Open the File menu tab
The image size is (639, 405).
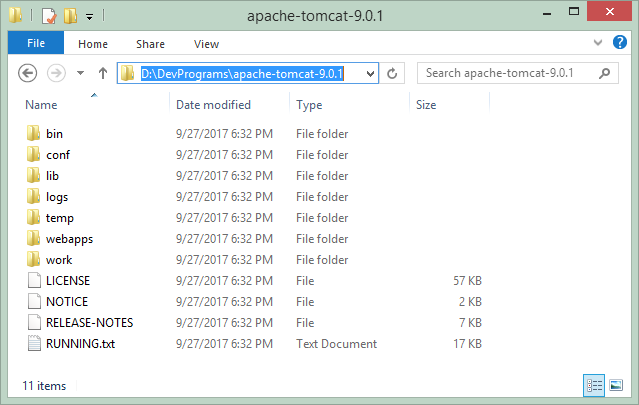36,43
